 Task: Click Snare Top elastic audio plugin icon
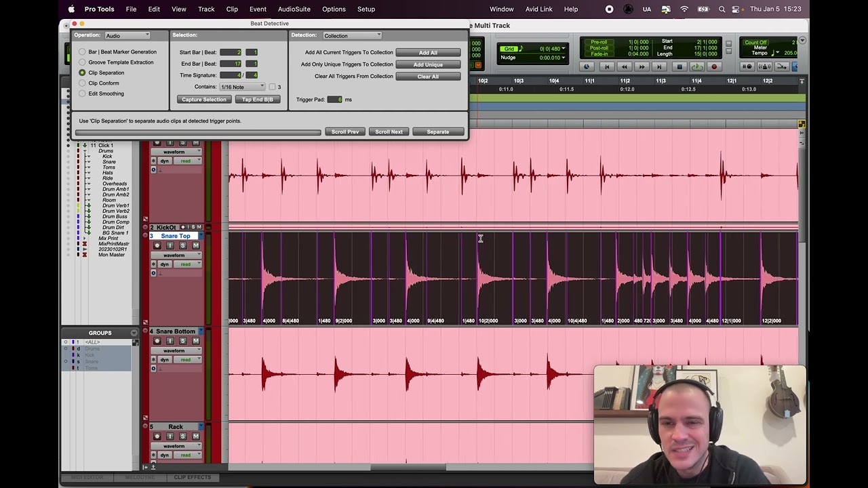[153, 273]
